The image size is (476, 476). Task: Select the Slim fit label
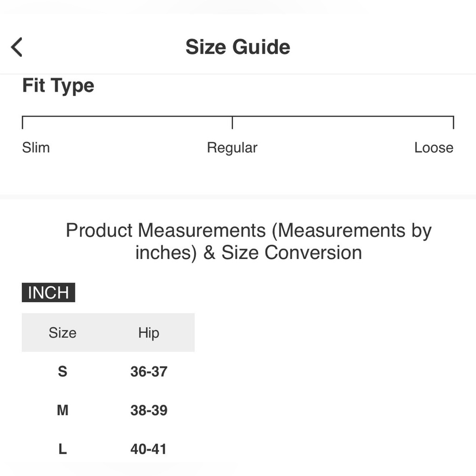tap(36, 148)
